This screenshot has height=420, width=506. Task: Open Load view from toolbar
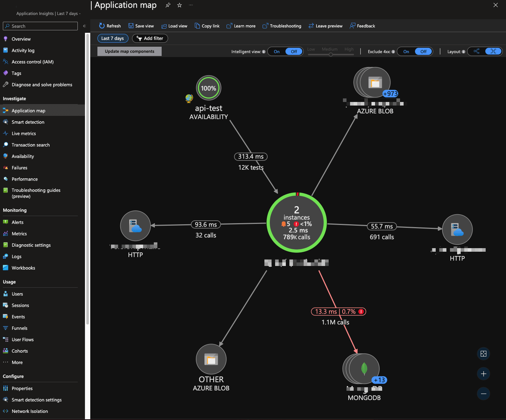(x=174, y=26)
